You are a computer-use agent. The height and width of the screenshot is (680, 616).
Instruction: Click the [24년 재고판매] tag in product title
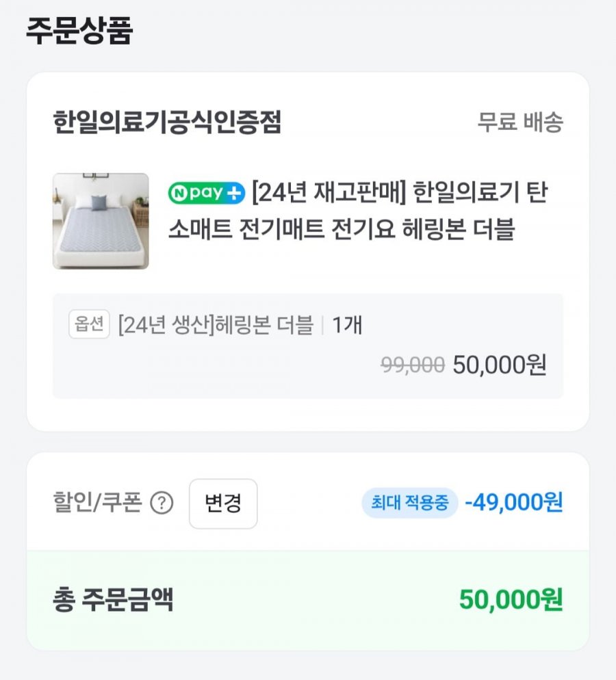click(x=329, y=194)
